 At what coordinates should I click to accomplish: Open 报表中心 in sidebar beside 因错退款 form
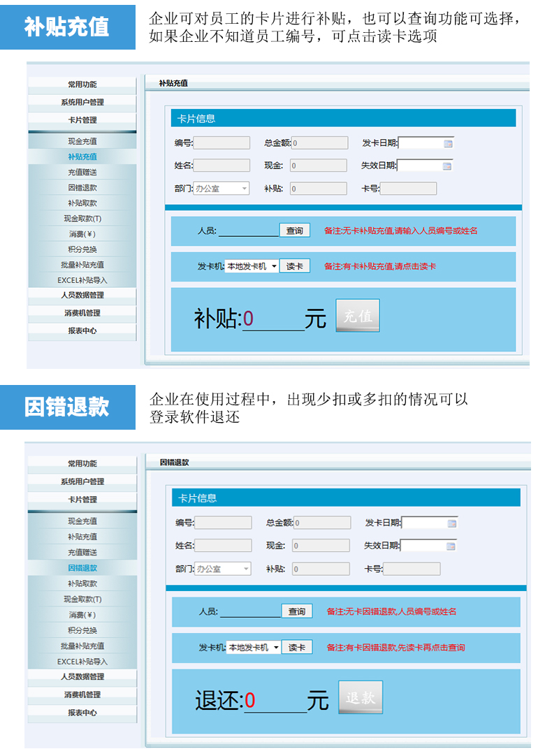(x=82, y=713)
